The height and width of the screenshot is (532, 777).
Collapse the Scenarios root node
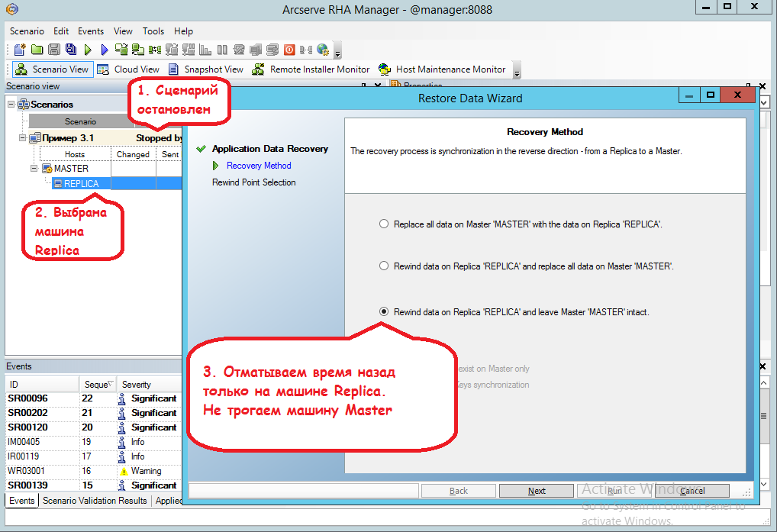[x=11, y=104]
